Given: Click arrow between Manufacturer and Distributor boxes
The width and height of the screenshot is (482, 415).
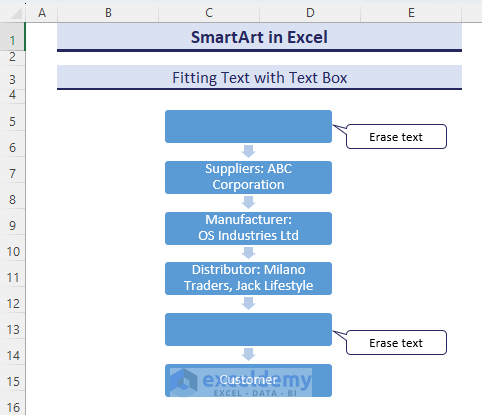Looking at the screenshot, I should pyautogui.click(x=248, y=253).
